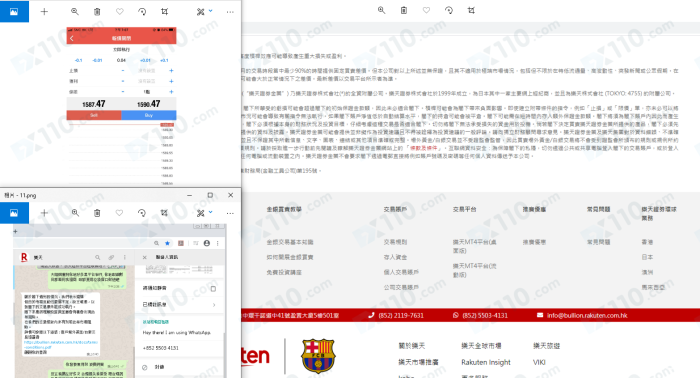Screen dimensions: 700x378
Task: Click delete trash icon in top-left Photos window
Action: click(97, 12)
